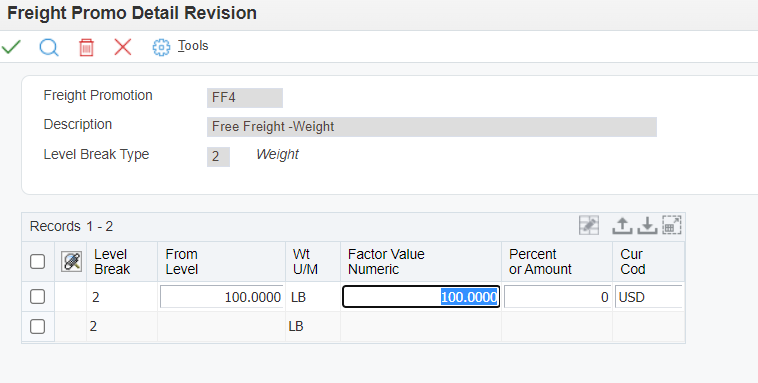Click the Level Break Type field
This screenshot has height=383, width=758.
218,157
